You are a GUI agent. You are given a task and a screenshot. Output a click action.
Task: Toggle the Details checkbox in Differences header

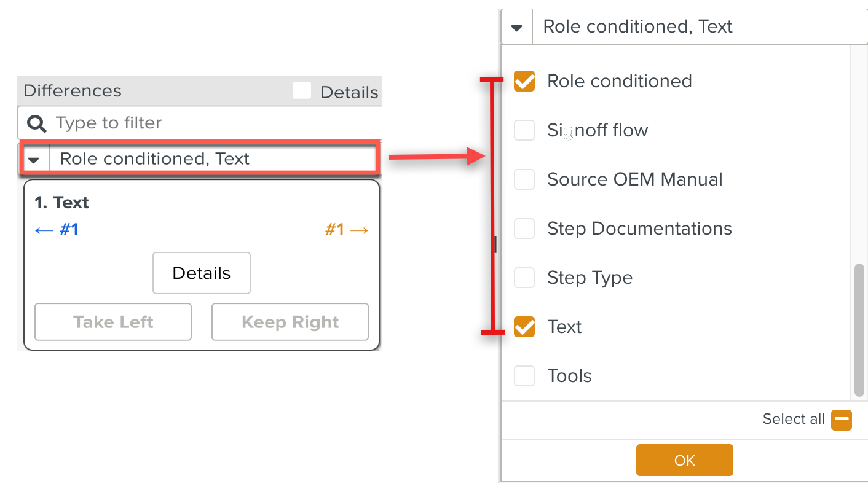301,91
